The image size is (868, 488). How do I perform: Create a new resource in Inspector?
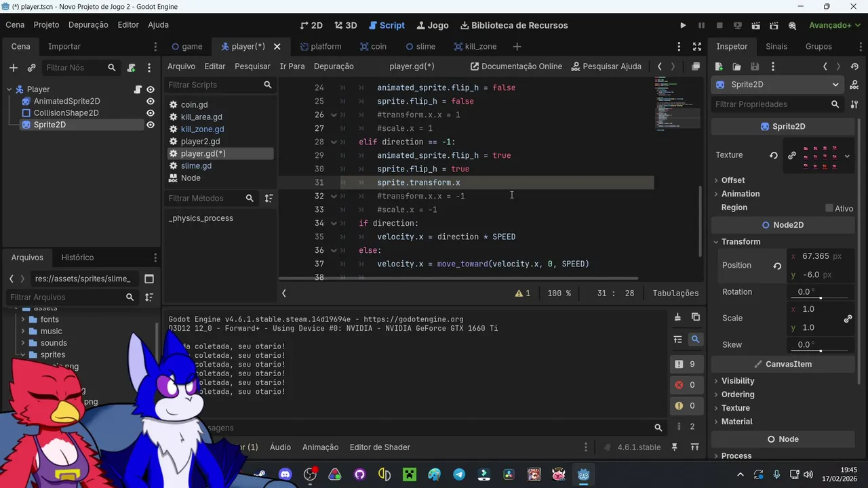[x=719, y=66]
